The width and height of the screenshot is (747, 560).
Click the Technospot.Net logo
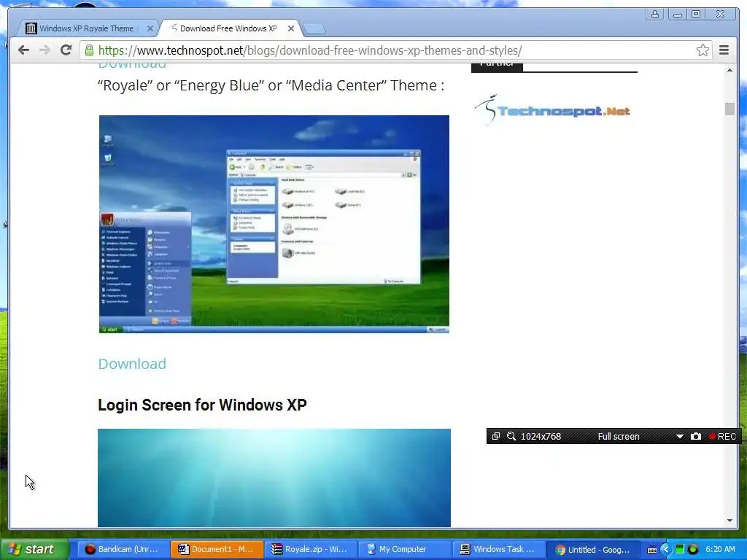point(553,111)
